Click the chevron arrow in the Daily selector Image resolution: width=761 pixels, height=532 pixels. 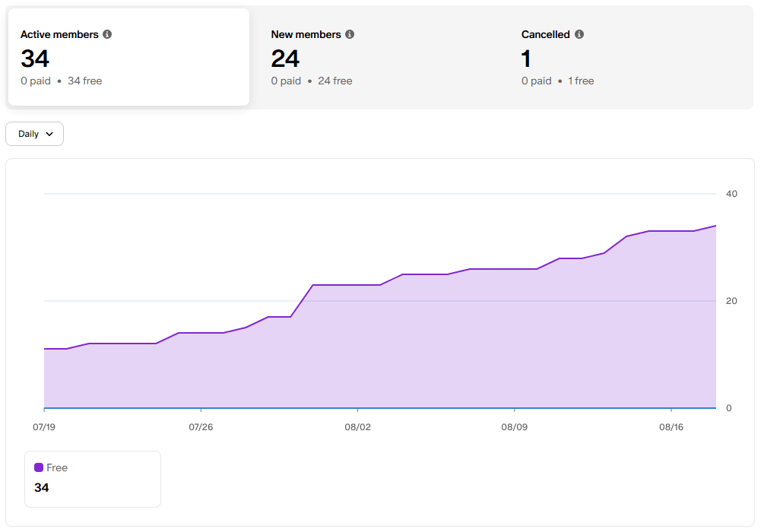[50, 134]
